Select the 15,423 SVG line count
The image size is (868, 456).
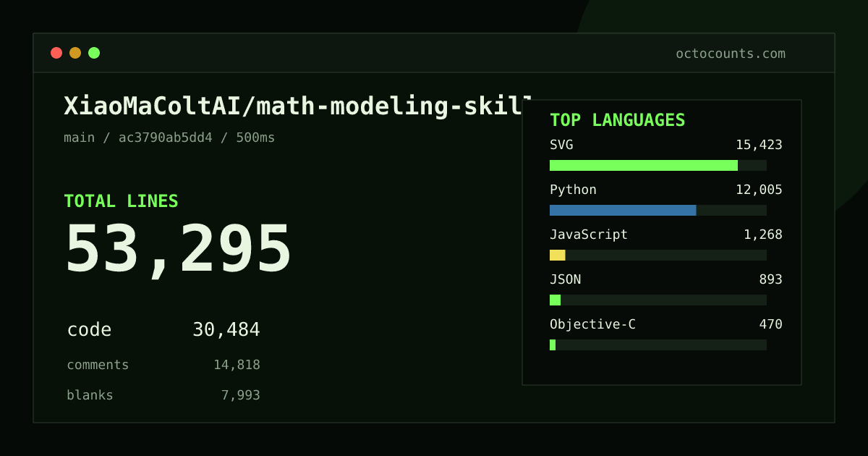[759, 145]
